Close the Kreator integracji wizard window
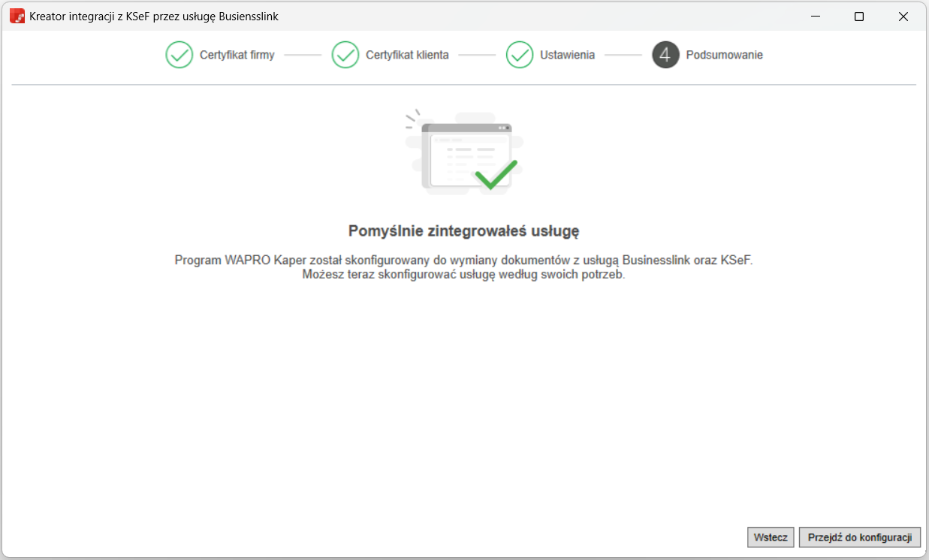Screen dimensions: 929x560 [x=903, y=16]
